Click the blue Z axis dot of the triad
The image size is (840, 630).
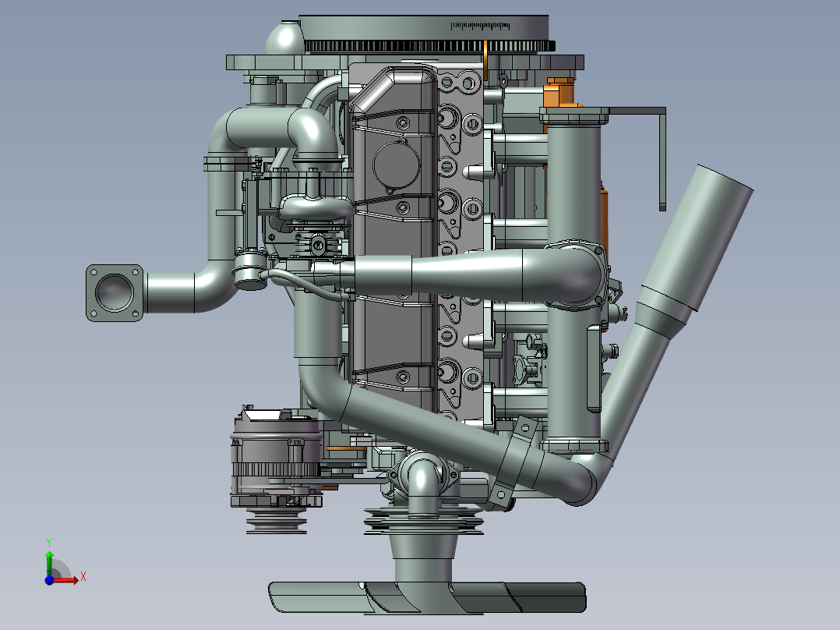coord(49,580)
